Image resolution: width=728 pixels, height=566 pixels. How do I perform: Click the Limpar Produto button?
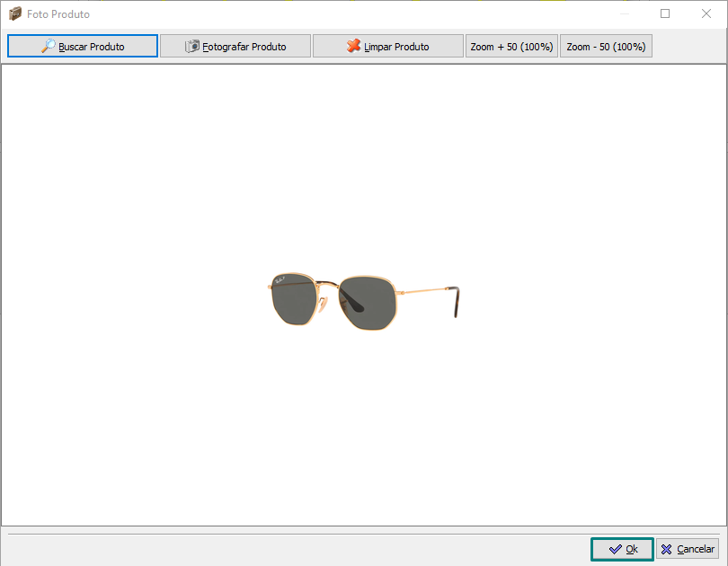coord(388,46)
